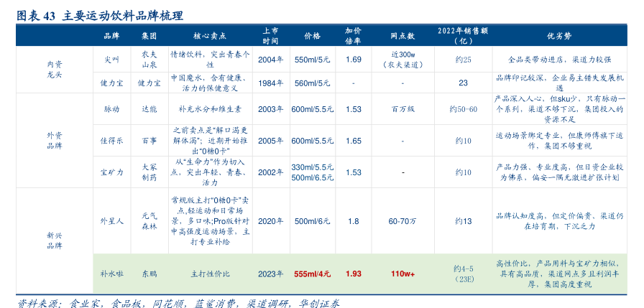The image size is (644, 308).
Task: Click the 东鹏 group cell
Action: pos(149,274)
